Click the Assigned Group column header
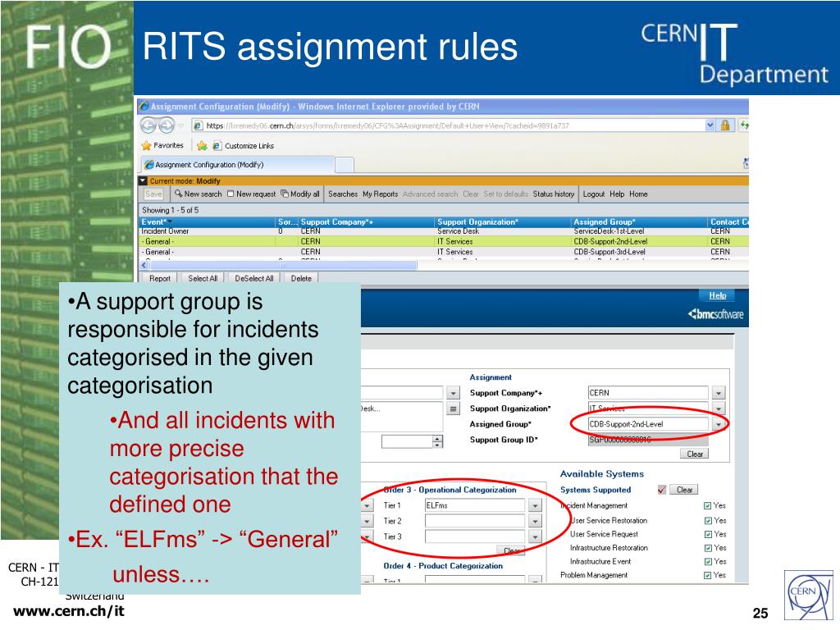 tap(640, 221)
